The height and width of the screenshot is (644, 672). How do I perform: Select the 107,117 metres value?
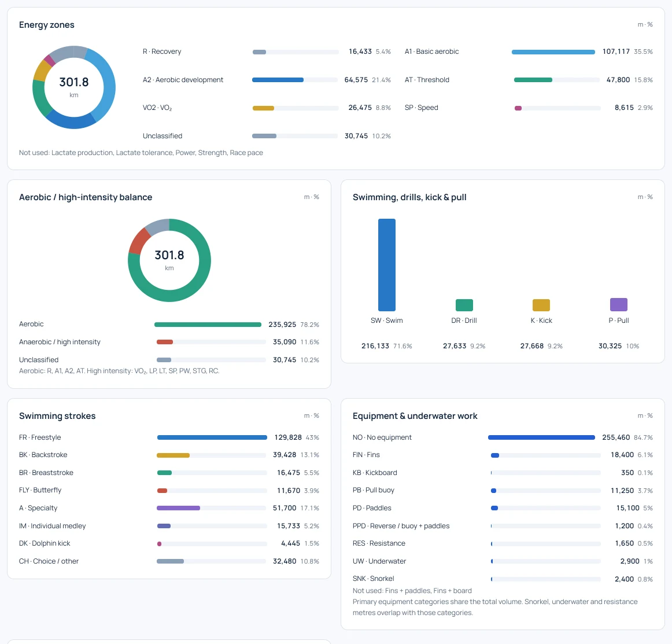[x=616, y=51]
